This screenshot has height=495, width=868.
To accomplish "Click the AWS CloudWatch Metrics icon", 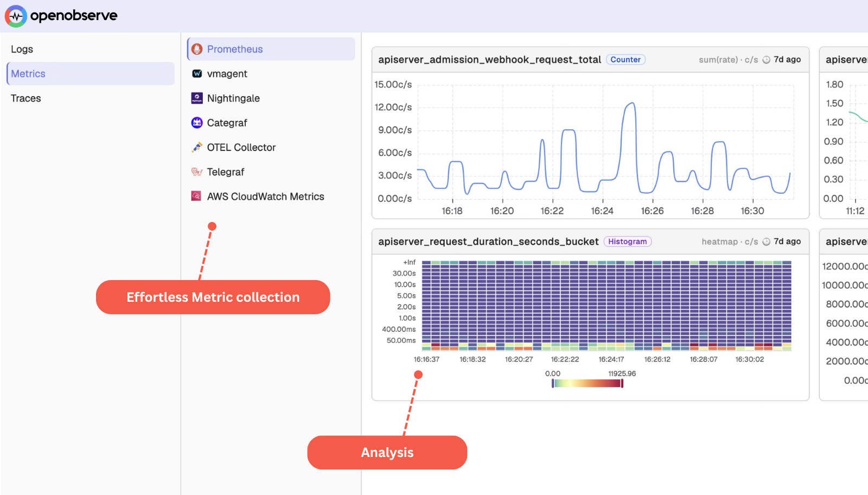I will [196, 196].
